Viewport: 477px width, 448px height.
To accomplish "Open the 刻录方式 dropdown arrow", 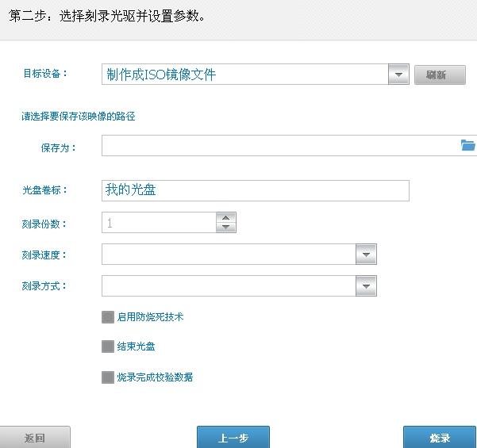I will 366,285.
